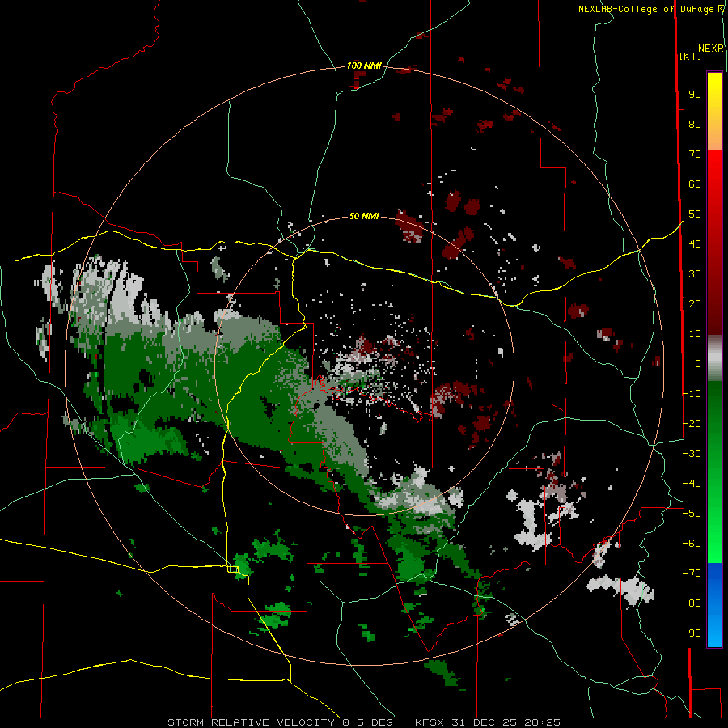Click the 30 value on velocity scale
Screen dimensions: 728x728
[695, 274]
